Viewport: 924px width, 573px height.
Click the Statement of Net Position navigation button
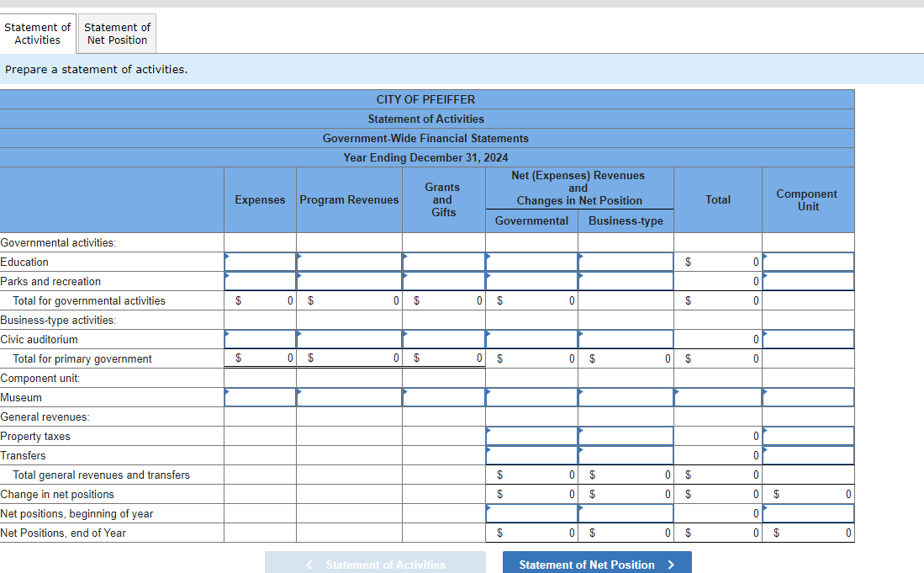(596, 562)
